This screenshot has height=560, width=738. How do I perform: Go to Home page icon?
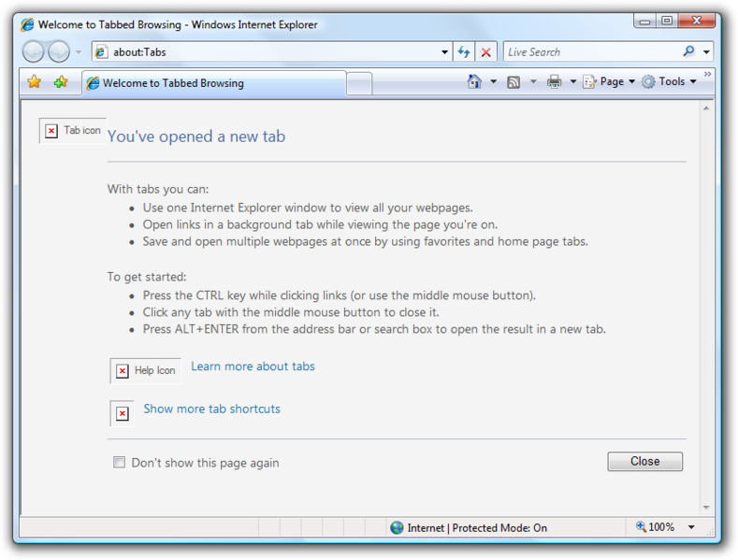click(474, 81)
